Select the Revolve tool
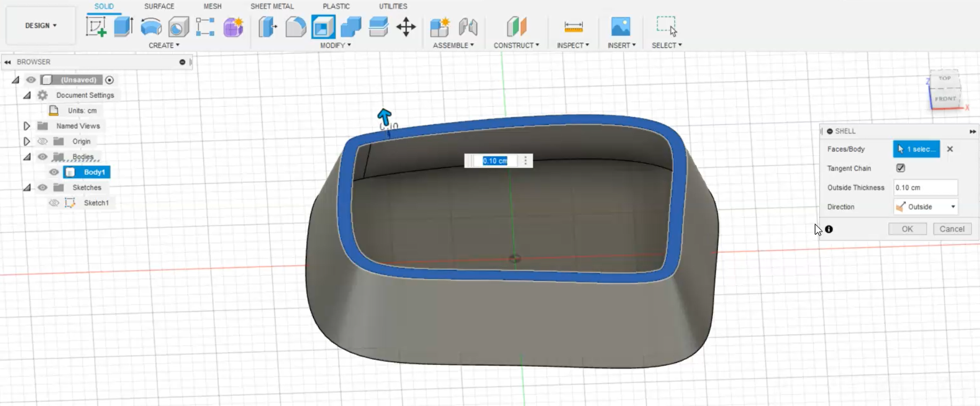This screenshot has height=406, width=980. pyautogui.click(x=151, y=27)
